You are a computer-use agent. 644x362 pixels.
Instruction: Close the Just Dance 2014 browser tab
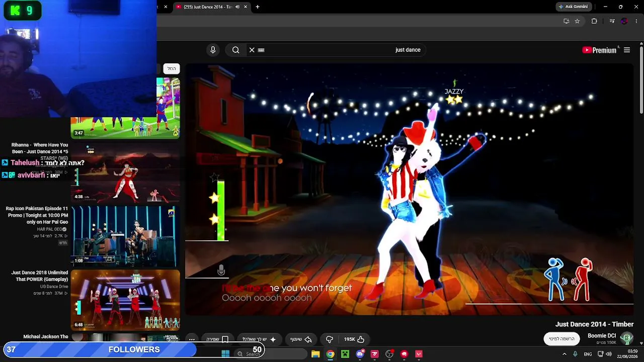pos(246,7)
